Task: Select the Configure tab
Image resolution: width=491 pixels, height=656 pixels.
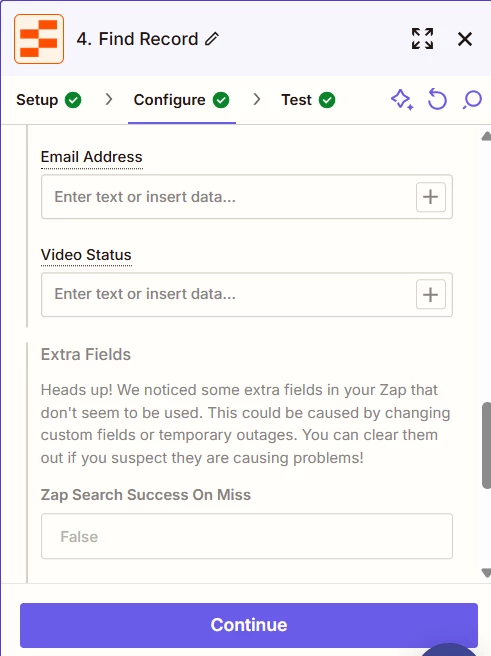Action: pyautogui.click(x=182, y=100)
